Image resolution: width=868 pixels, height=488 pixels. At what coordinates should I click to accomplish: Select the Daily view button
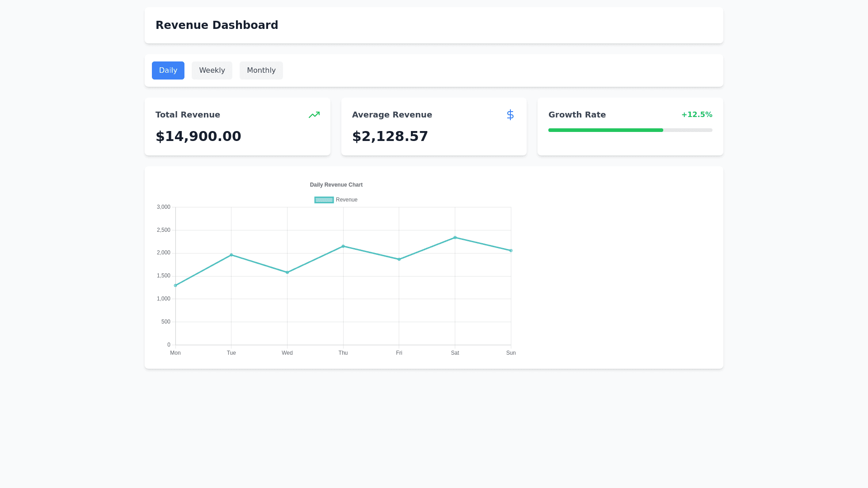click(168, 70)
